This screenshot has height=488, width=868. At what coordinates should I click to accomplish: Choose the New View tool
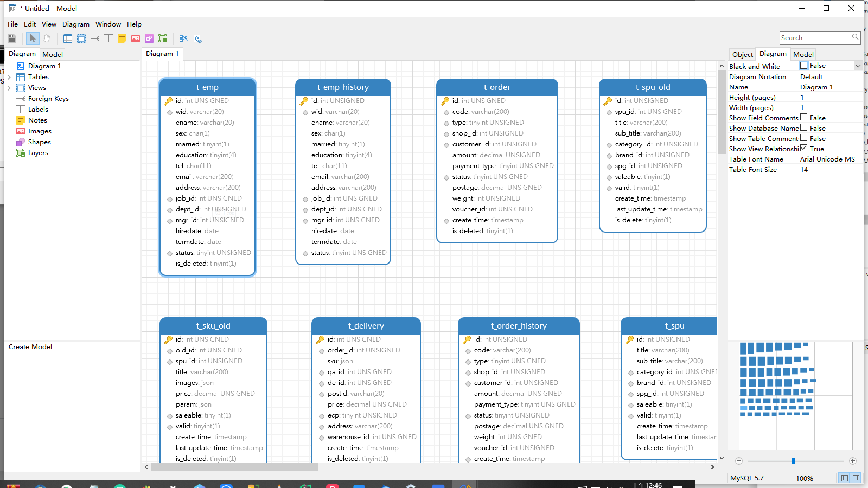81,38
